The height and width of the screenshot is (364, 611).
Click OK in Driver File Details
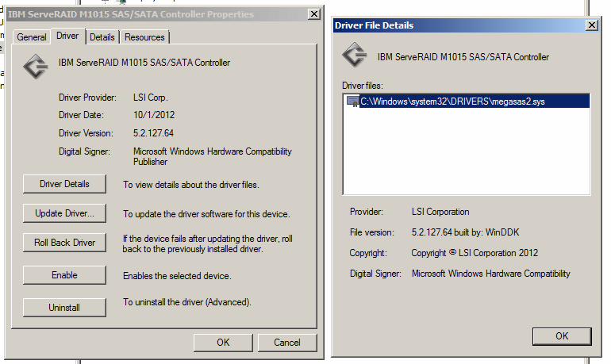562,336
